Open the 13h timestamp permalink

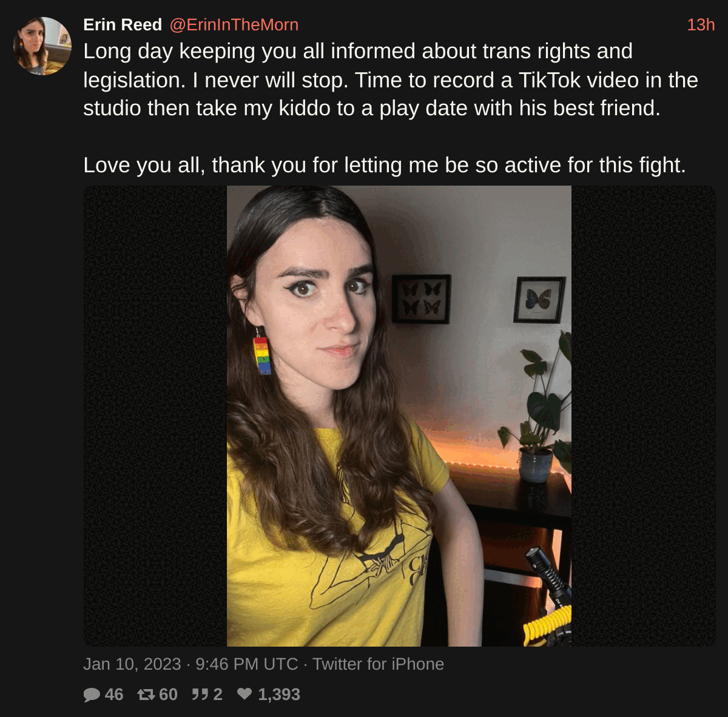[701, 25]
